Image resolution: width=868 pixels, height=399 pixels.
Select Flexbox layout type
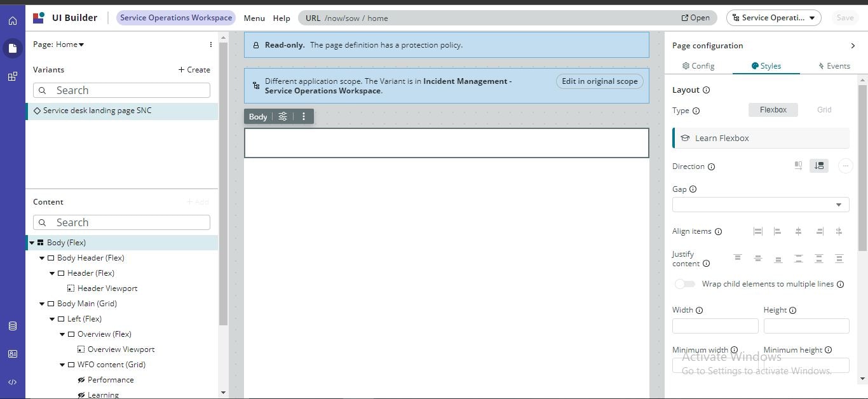click(773, 110)
